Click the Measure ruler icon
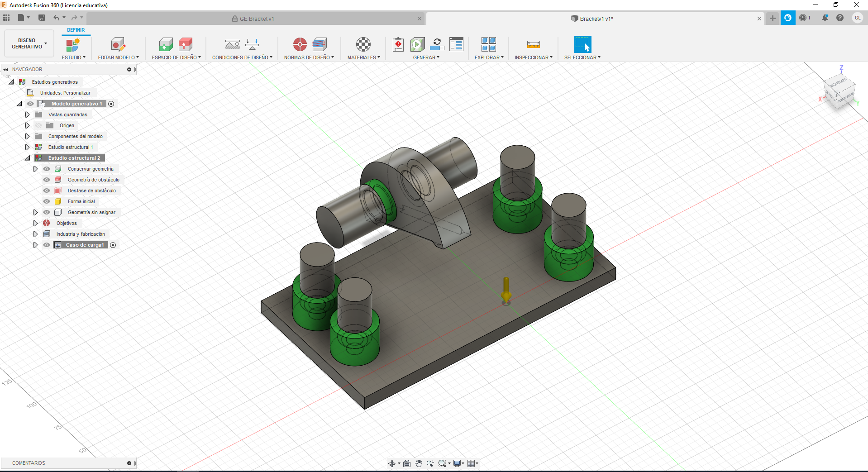The image size is (868, 472). pos(534,44)
